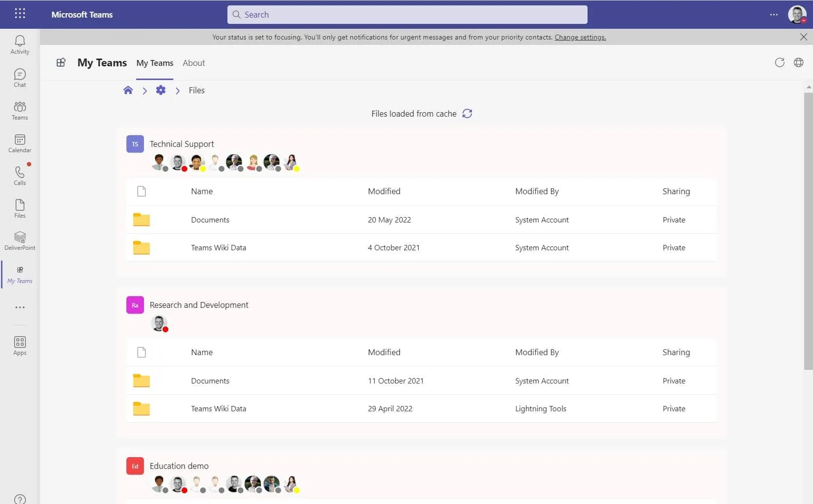
Task: Click the Education demo Ed team badge
Action: [135, 466]
